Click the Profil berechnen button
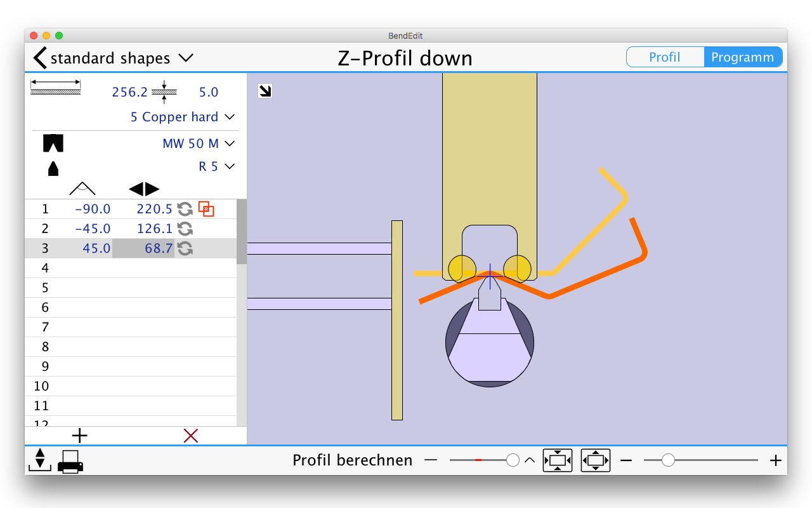Image resolution: width=812 pixels, height=508 pixels. tap(352, 460)
